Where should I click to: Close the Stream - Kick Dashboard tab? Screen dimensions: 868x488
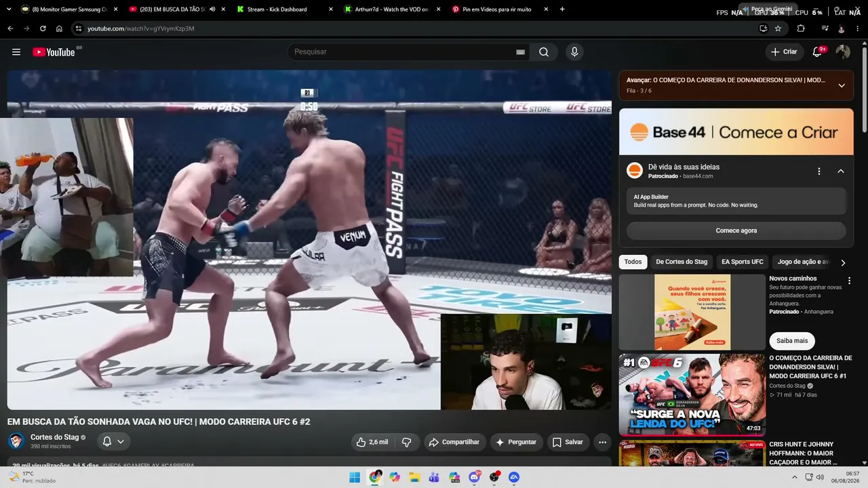point(331,9)
